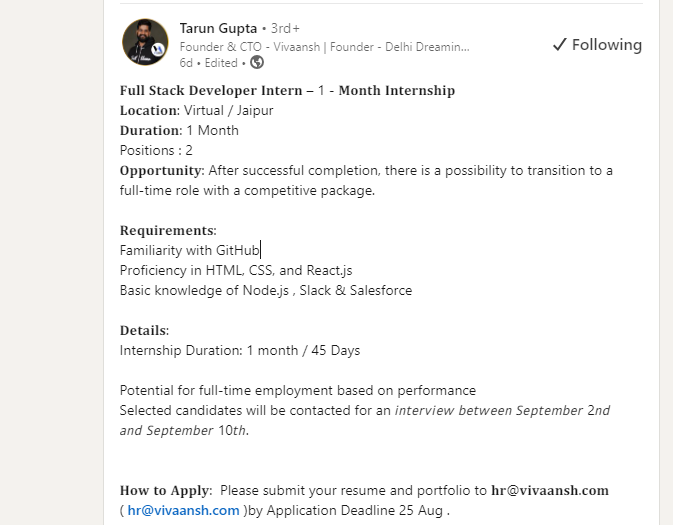Click the Details heading

[x=144, y=330]
